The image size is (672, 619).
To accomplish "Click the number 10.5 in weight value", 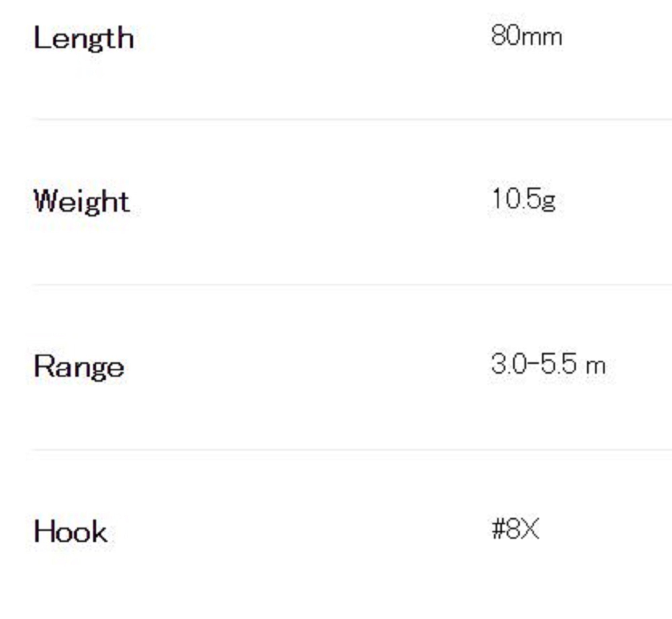I will [x=516, y=198].
